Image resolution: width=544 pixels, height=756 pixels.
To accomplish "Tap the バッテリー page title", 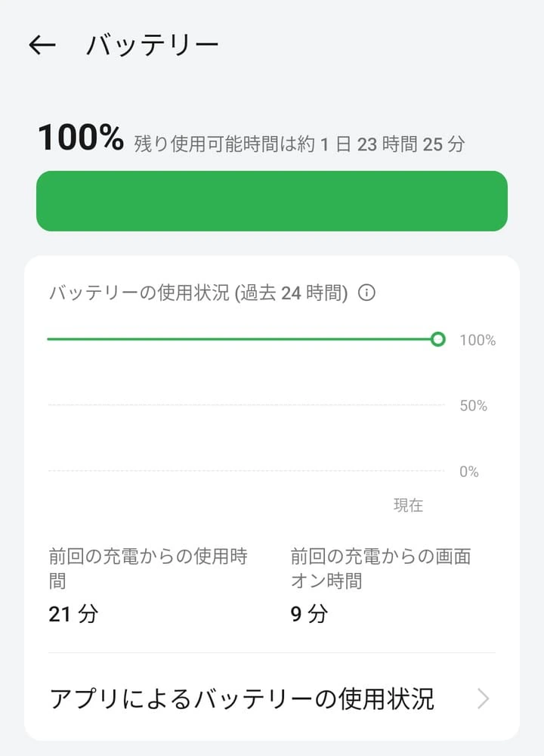I will 153,45.
